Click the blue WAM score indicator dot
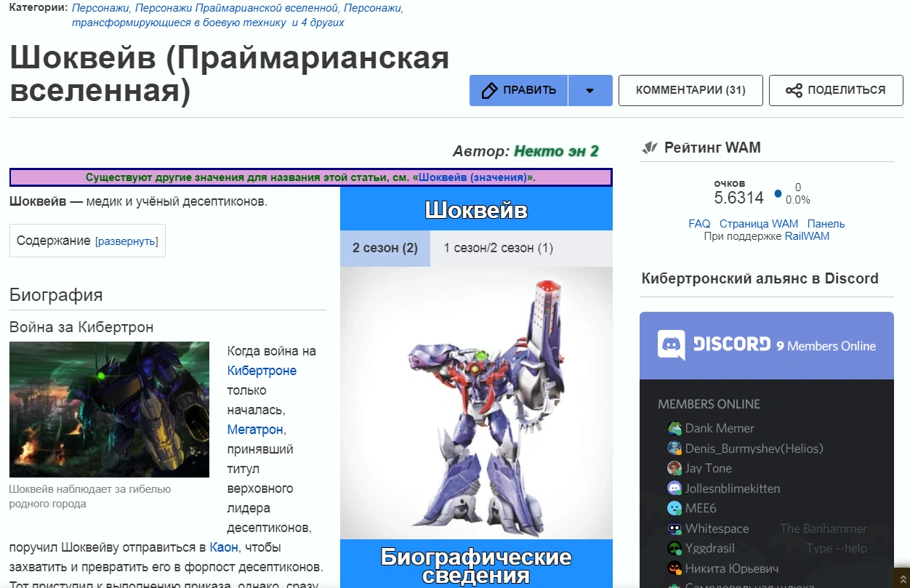The height and width of the screenshot is (588, 910). [x=778, y=194]
